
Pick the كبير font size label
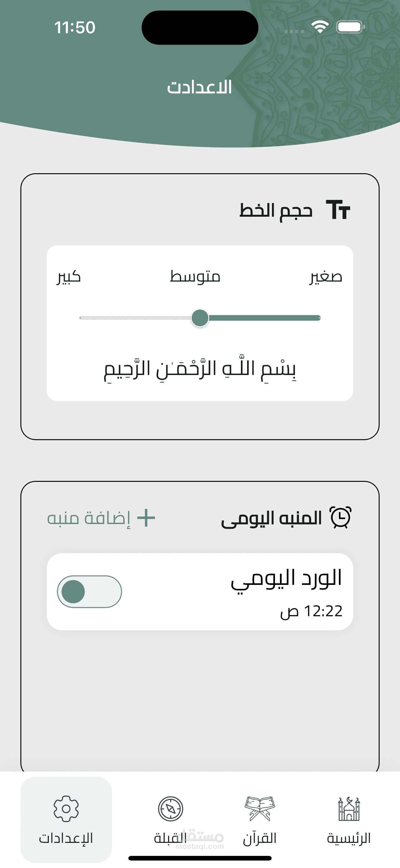click(69, 277)
